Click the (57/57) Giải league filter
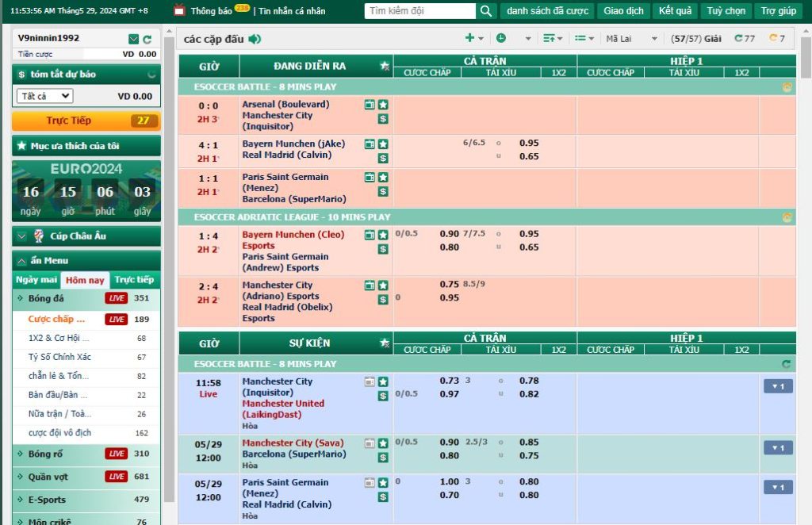 tap(696, 38)
